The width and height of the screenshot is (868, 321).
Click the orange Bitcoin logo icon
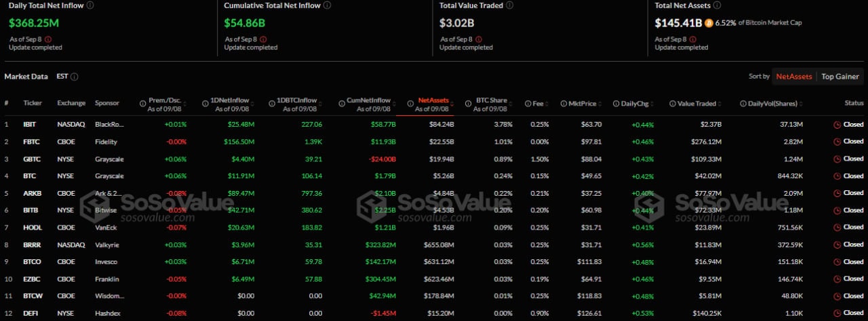(x=709, y=22)
